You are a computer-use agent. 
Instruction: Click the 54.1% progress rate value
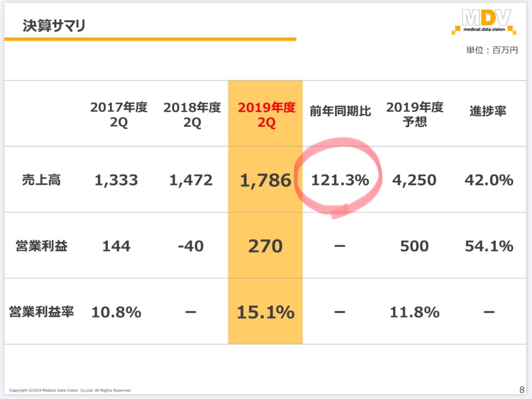coord(489,246)
